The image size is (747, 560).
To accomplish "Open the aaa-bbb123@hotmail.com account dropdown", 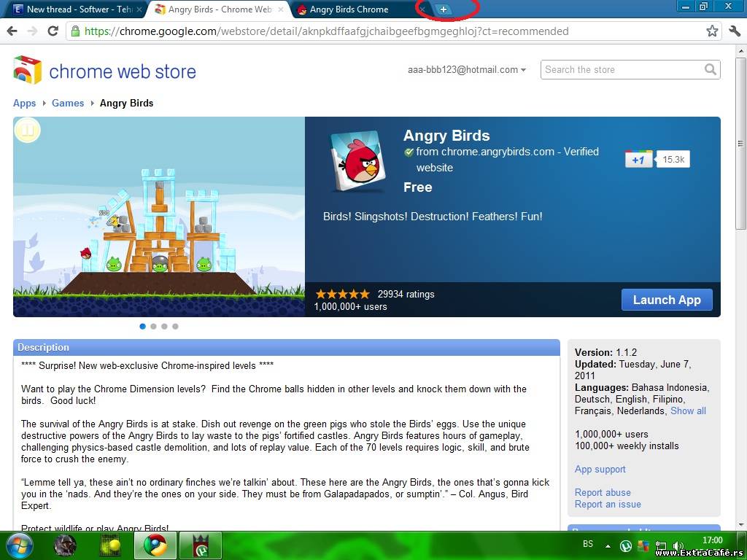I will point(467,69).
